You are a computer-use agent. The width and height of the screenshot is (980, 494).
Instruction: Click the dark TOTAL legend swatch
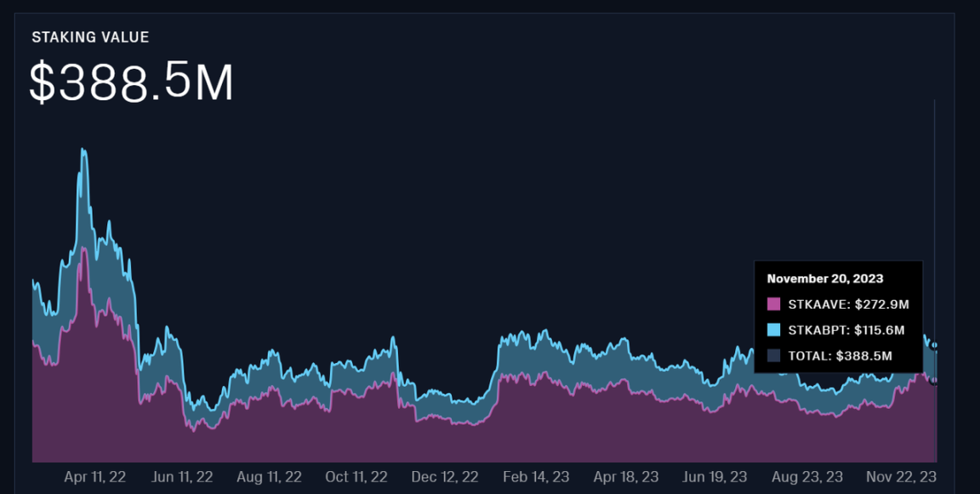click(x=773, y=356)
